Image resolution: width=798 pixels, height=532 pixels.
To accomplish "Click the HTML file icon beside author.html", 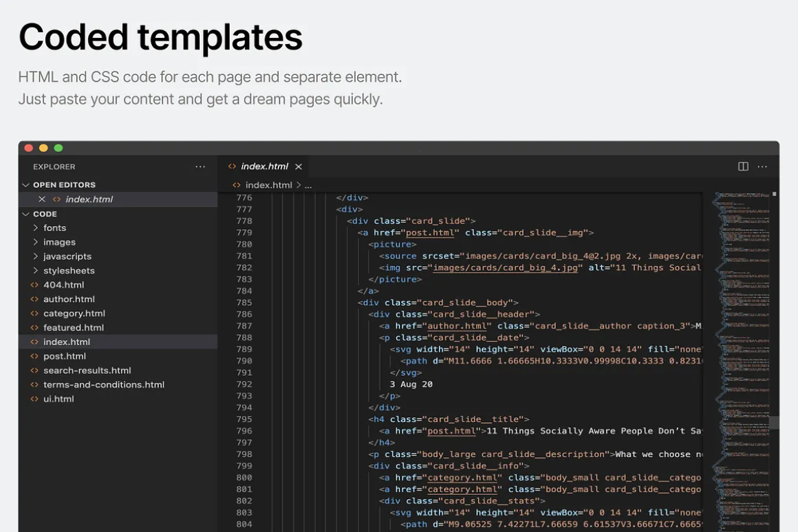I will click(x=34, y=299).
